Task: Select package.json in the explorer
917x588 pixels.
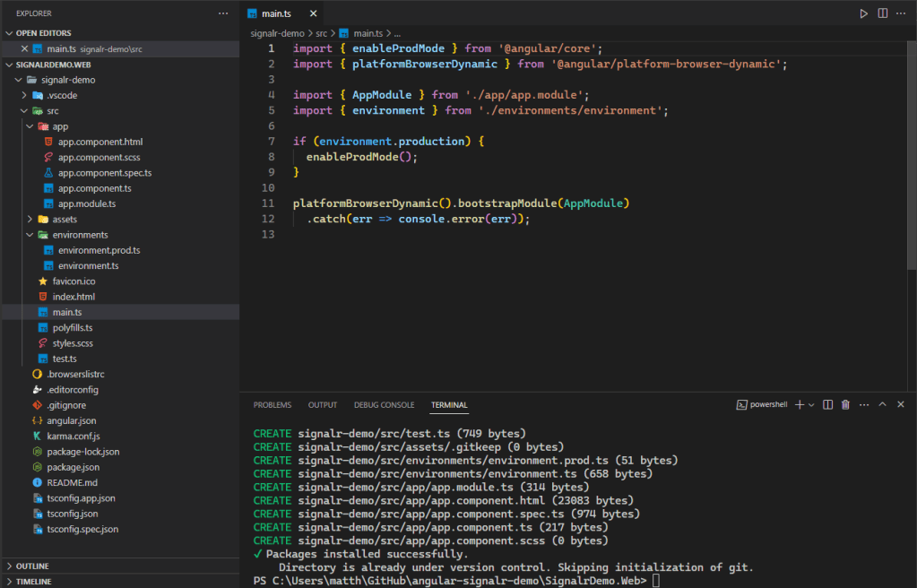Action: click(73, 467)
